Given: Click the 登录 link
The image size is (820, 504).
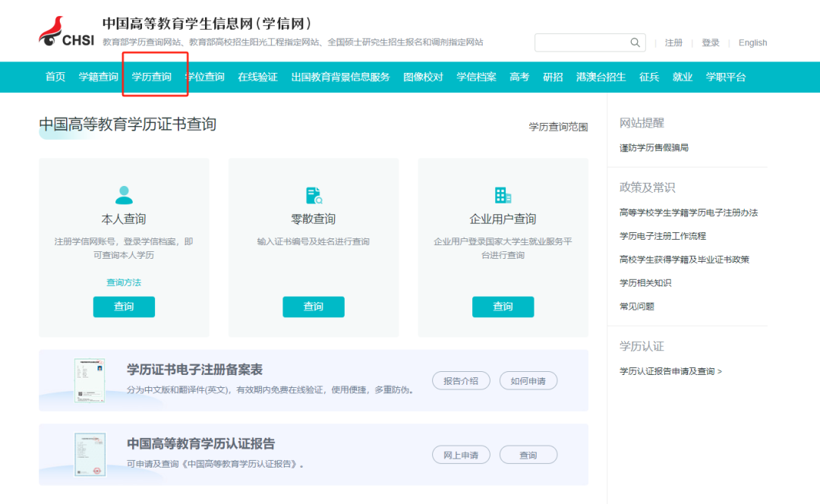Looking at the screenshot, I should click(710, 43).
